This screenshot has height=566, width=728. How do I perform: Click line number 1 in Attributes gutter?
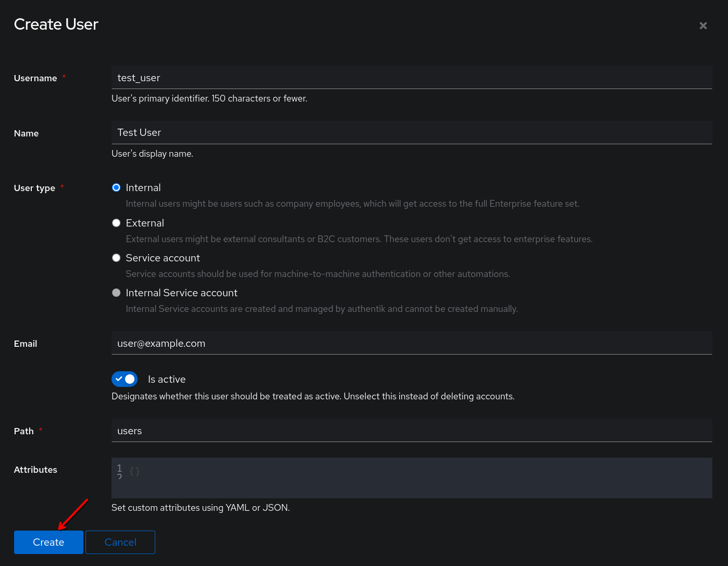point(119,468)
